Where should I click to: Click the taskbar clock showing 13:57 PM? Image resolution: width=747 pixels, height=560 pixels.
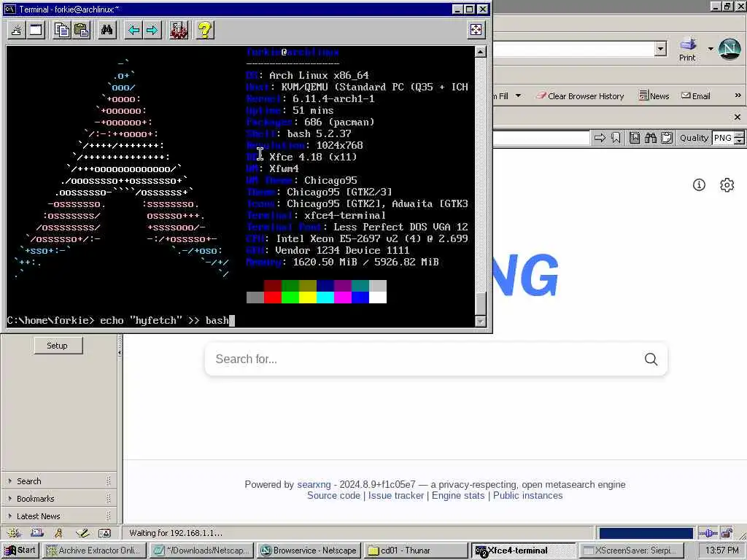721,551
